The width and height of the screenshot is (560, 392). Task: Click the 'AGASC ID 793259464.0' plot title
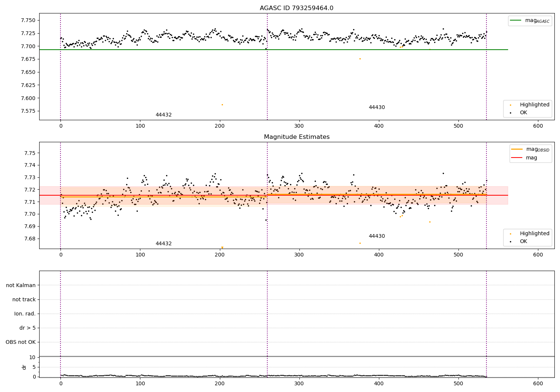tap(296, 8)
